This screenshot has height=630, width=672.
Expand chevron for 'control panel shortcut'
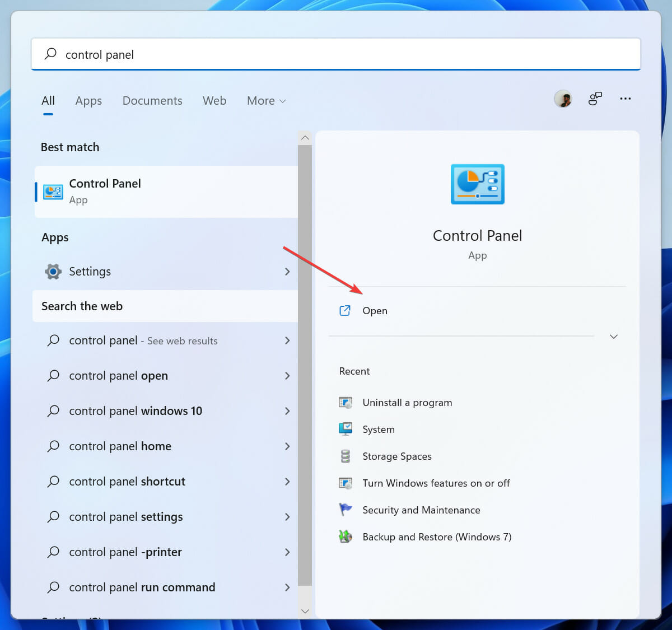pyautogui.click(x=287, y=482)
